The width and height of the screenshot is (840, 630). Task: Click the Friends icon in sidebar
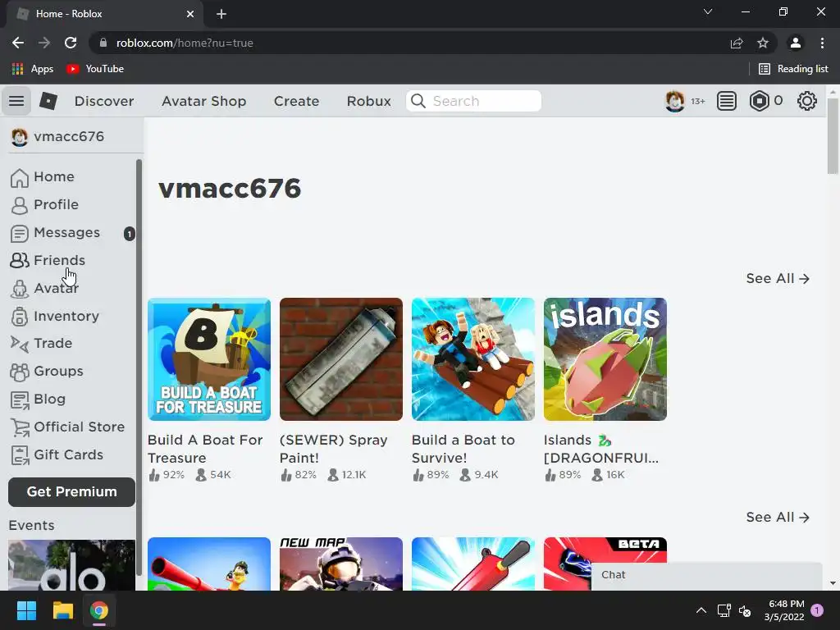20,260
